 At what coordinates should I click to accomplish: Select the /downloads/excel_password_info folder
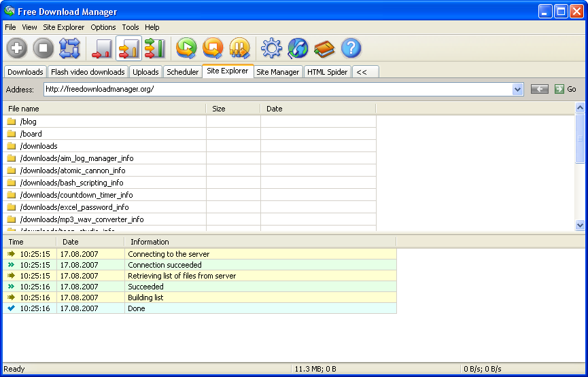(x=74, y=207)
